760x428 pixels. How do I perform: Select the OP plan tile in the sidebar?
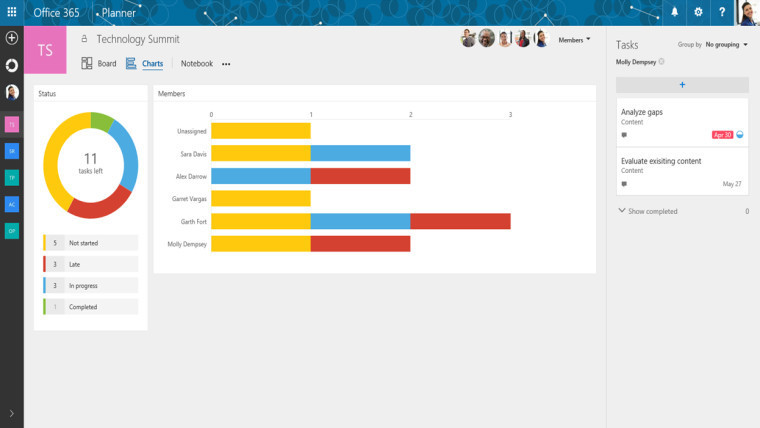coord(12,231)
